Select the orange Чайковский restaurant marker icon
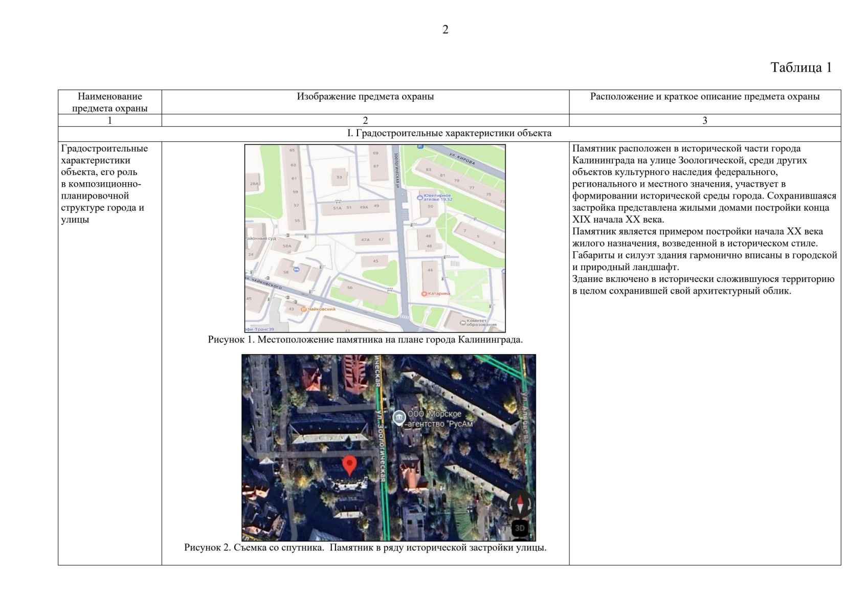Image resolution: width=868 pixels, height=614 pixels. (x=303, y=309)
